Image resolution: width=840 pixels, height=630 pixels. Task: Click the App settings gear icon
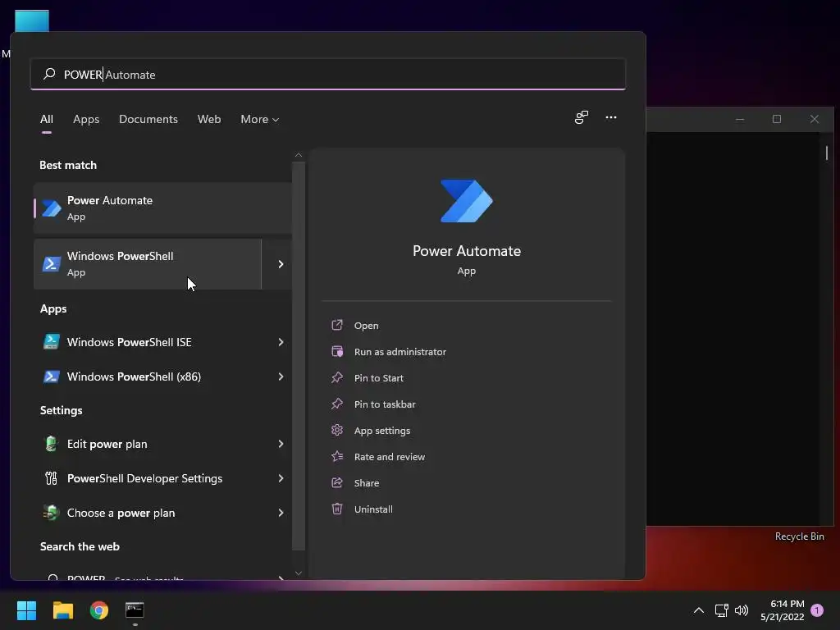(337, 430)
